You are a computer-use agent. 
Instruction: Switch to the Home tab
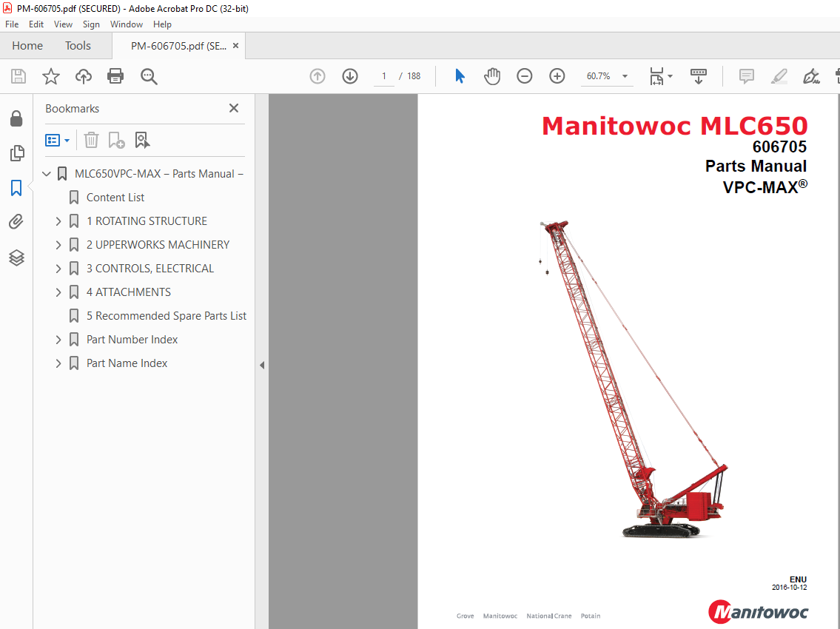[27, 46]
